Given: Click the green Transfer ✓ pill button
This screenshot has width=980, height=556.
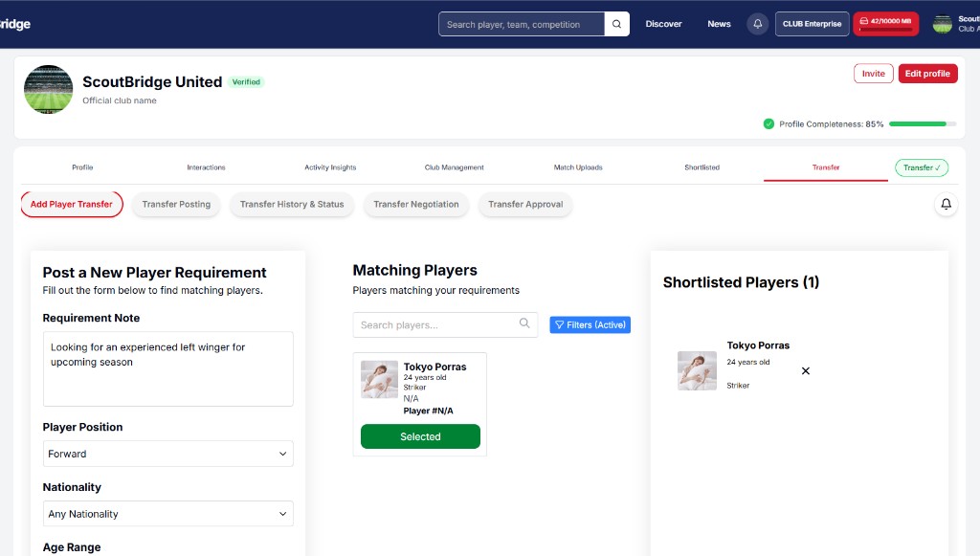Looking at the screenshot, I should (x=922, y=167).
